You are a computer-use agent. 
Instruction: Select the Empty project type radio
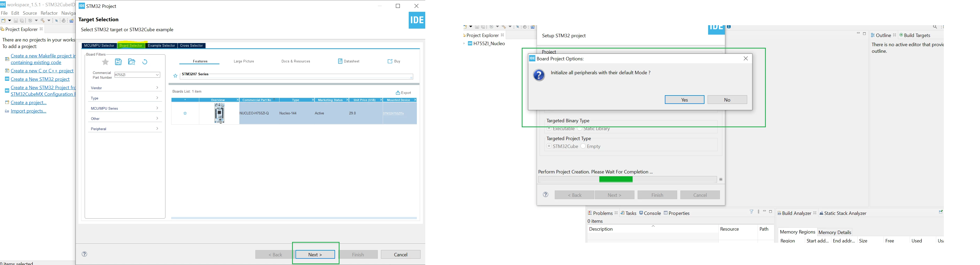583,146
